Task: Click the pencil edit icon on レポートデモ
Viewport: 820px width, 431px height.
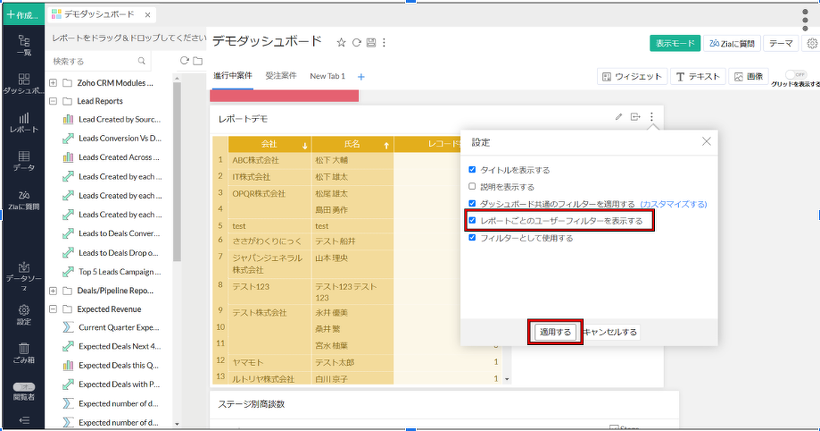Action: (619, 118)
